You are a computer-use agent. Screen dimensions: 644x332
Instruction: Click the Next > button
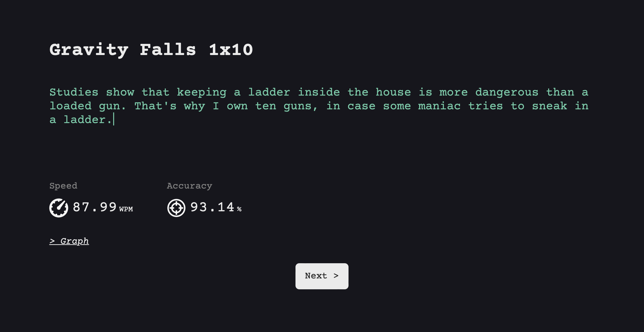click(x=322, y=276)
